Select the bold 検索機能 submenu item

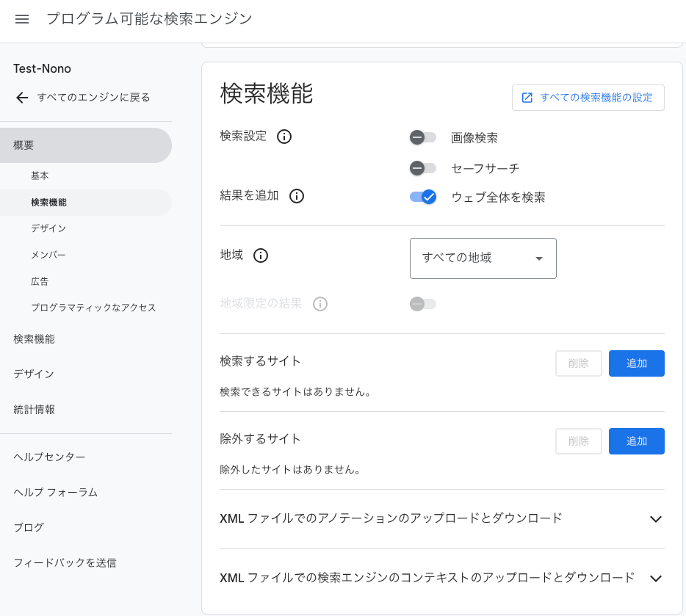point(86,203)
